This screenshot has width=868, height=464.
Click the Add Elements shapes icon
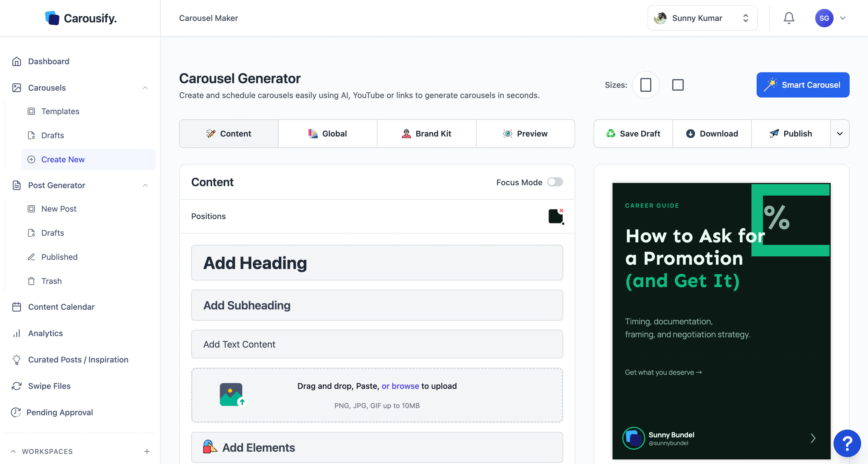pyautogui.click(x=210, y=447)
